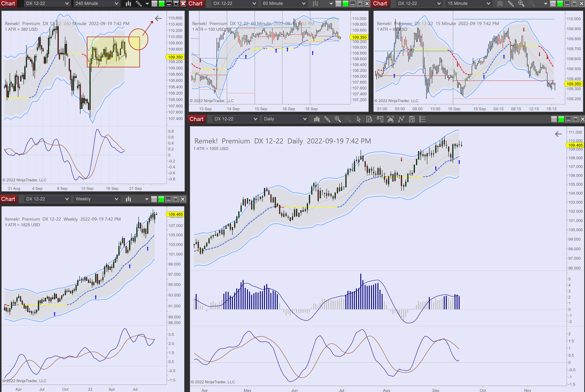This screenshot has height=392, width=585.
Task: Click back arrow on 240 Minute chart
Action: coord(158,18)
